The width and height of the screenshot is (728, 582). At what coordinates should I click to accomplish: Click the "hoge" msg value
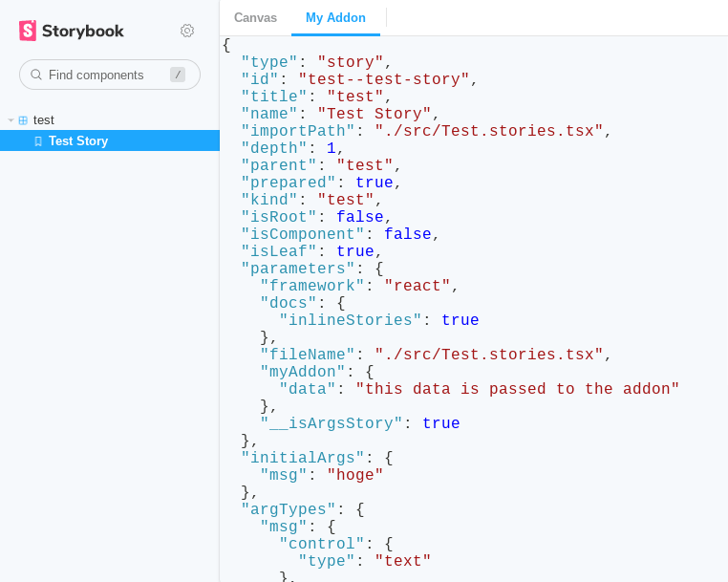[355, 474]
